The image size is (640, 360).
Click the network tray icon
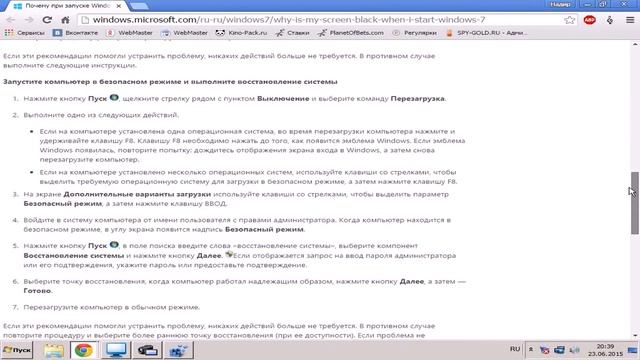pos(559,350)
